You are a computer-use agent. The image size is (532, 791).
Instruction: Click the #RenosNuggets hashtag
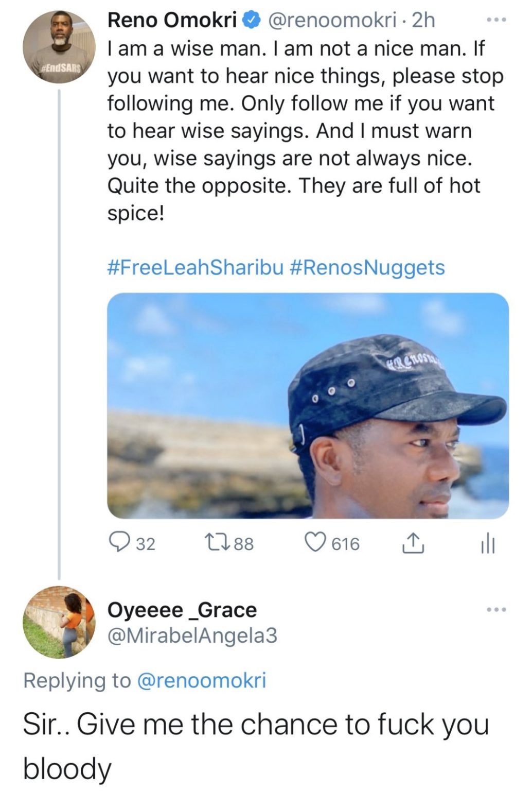[x=367, y=268]
